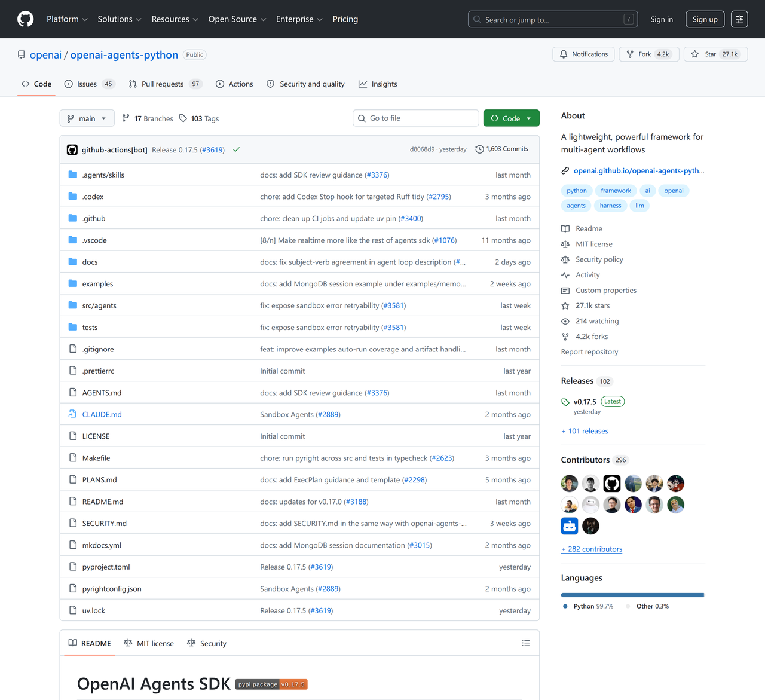Expand the Solutions menu

(120, 19)
